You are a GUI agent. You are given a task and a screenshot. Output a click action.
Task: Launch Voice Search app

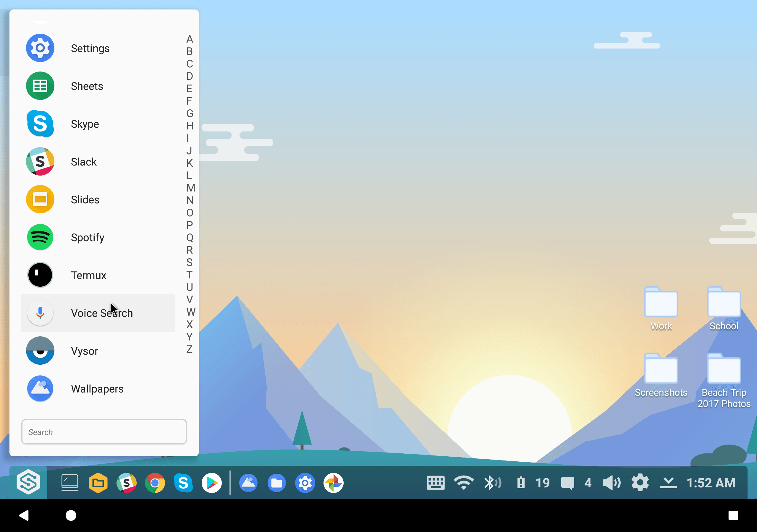tap(101, 313)
